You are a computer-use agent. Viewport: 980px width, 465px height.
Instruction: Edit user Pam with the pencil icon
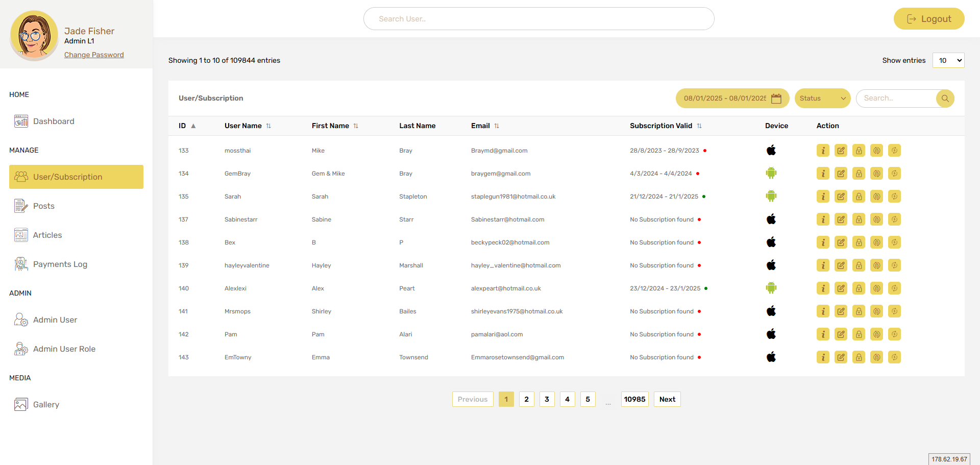pos(841,334)
